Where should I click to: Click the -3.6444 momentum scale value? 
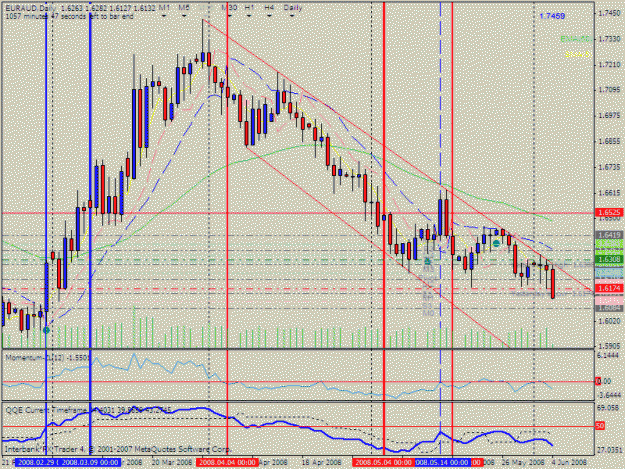point(609,395)
